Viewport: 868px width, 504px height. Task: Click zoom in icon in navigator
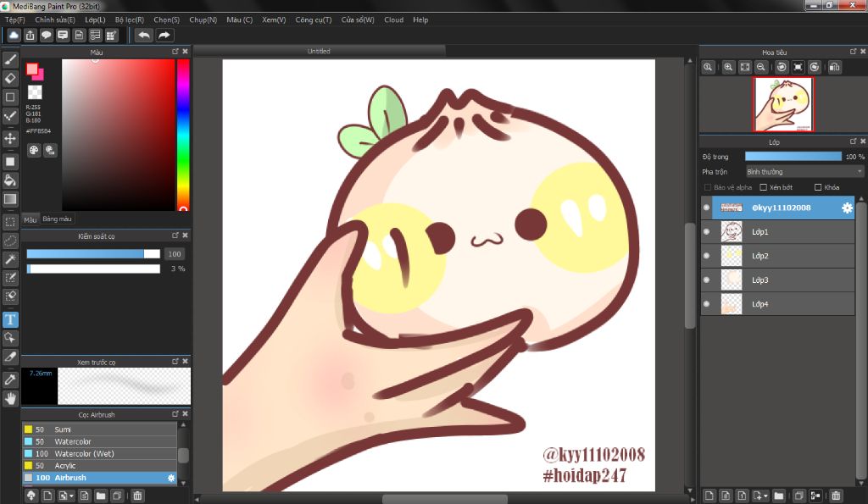728,67
